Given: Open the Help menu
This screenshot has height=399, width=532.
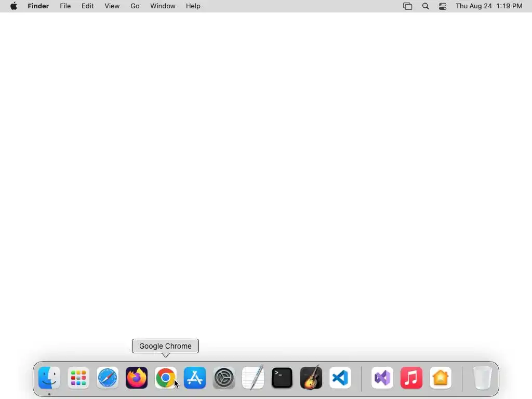Looking at the screenshot, I should 193,6.
